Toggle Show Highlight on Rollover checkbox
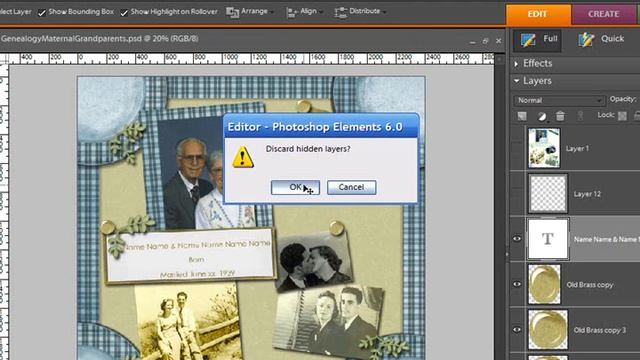 pos(124,13)
